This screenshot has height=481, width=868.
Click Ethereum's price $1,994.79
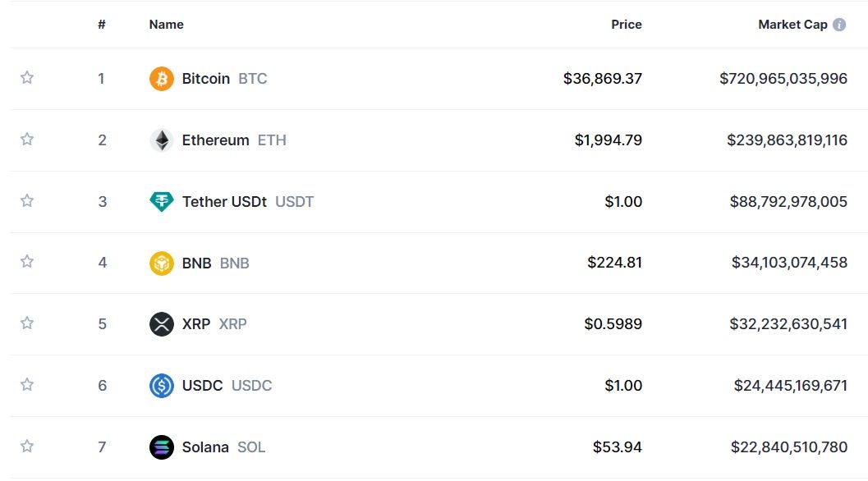pyautogui.click(x=608, y=140)
